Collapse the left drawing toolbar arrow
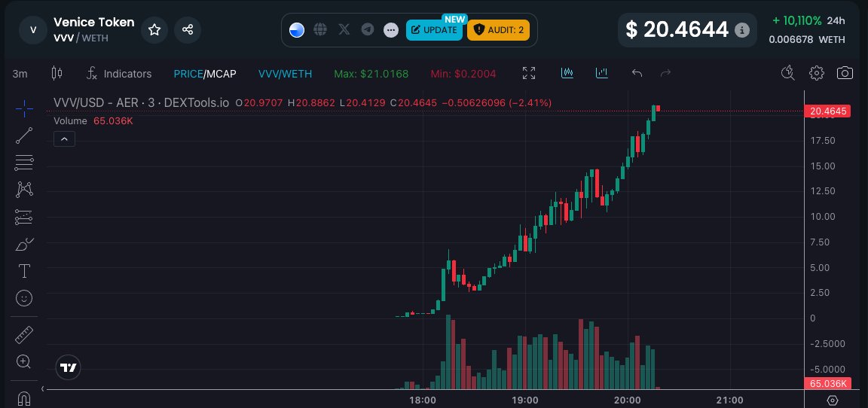Viewport: 868px width, 408px height. click(x=43, y=389)
